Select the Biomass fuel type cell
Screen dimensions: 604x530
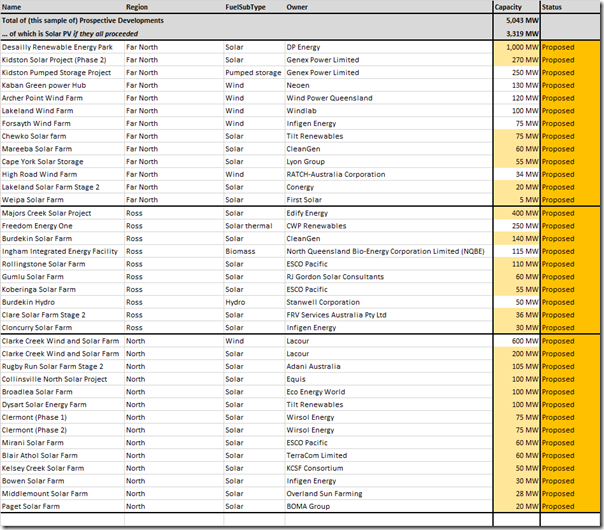pos(254,251)
